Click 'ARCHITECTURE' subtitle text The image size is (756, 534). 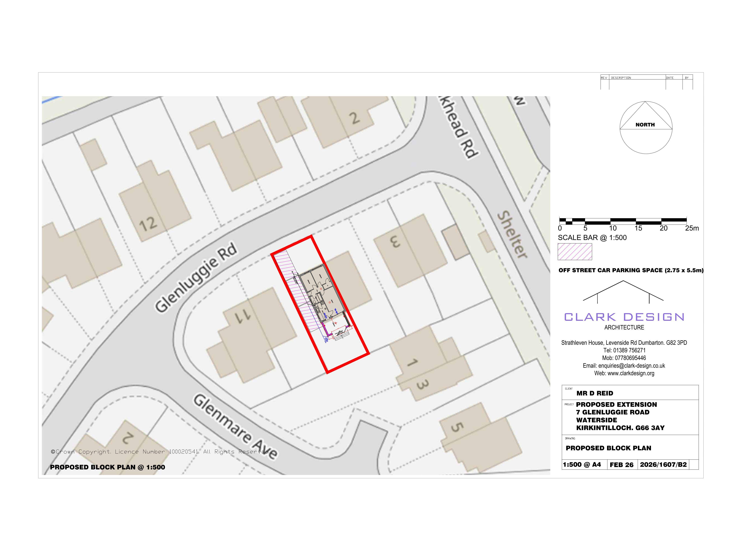(624, 327)
